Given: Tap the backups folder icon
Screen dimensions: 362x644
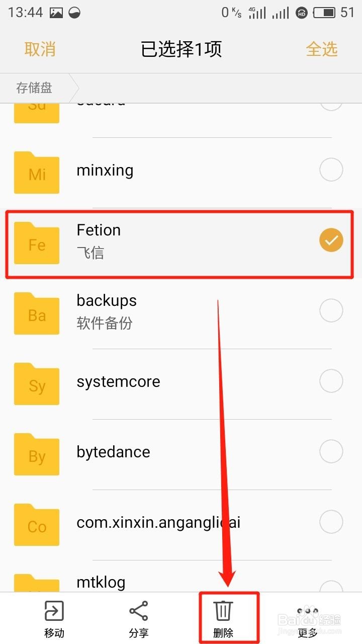Looking at the screenshot, I should [x=37, y=313].
